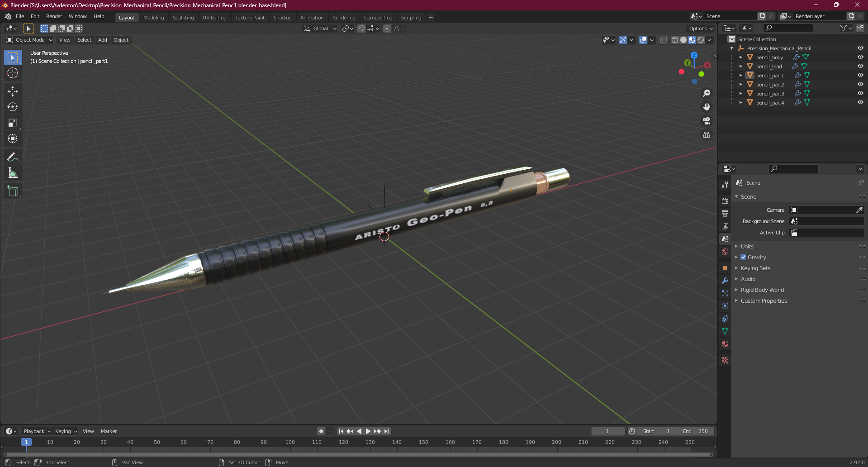Click the timeline horizontal scrollbar
Screen dimensions: 868x467
click(x=358, y=454)
